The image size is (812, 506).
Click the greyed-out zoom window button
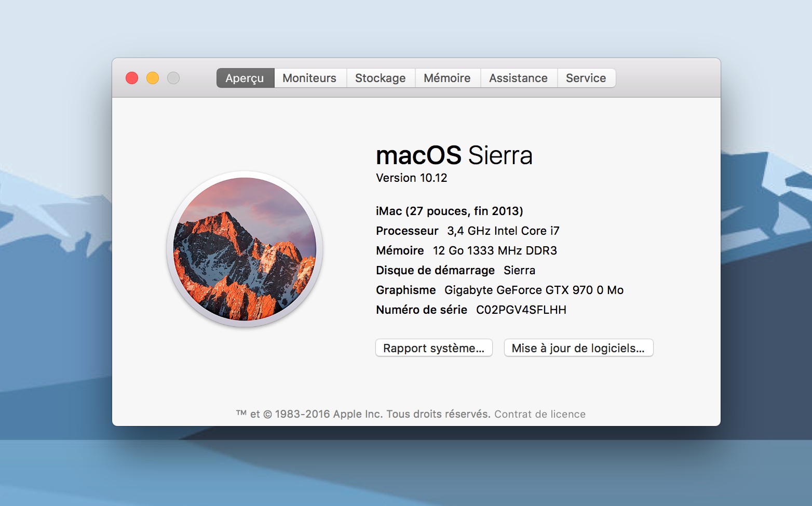pos(173,78)
